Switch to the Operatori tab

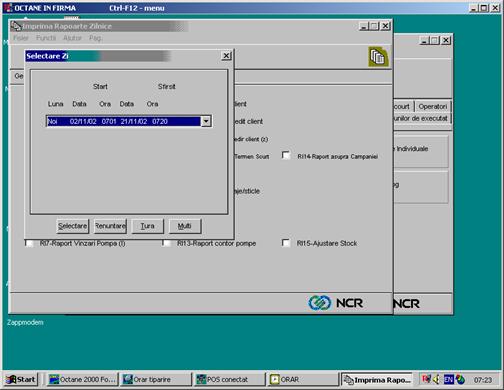pyautogui.click(x=433, y=107)
